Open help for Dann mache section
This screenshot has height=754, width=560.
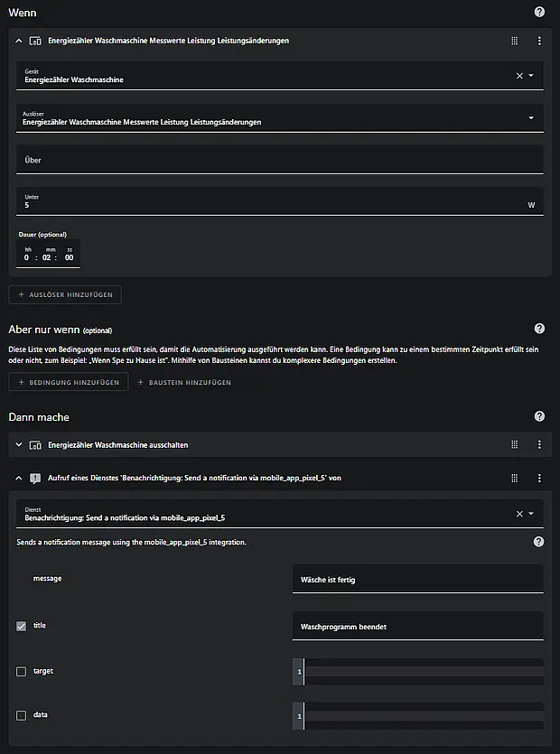539,416
